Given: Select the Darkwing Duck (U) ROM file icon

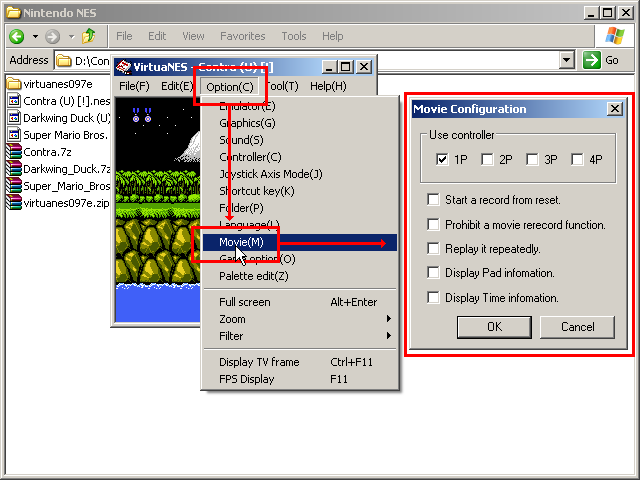Looking at the screenshot, I should click(x=14, y=118).
